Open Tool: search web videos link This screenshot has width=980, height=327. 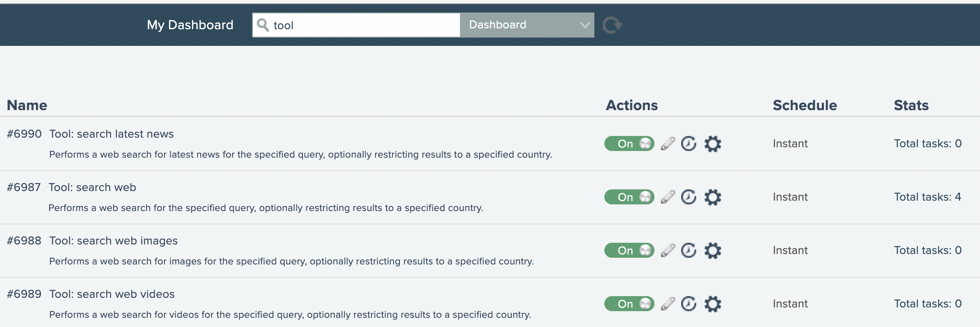pos(112,294)
